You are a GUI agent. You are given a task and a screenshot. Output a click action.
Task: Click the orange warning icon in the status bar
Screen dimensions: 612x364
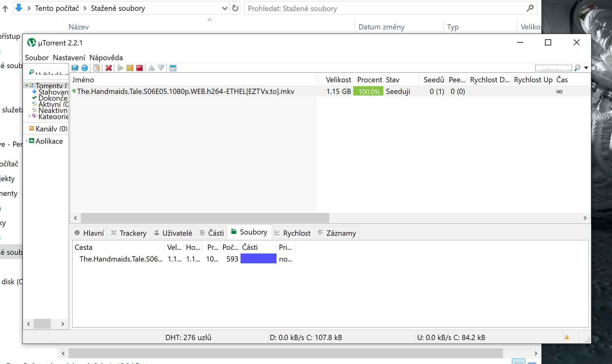coord(567,337)
